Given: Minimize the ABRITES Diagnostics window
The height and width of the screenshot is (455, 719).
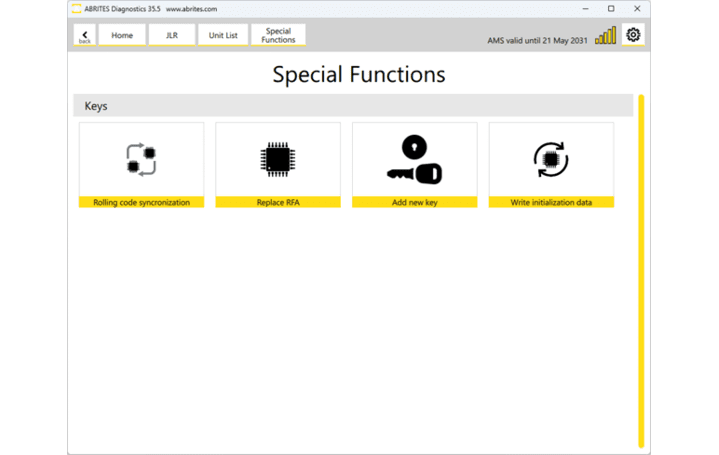Looking at the screenshot, I should [586, 9].
